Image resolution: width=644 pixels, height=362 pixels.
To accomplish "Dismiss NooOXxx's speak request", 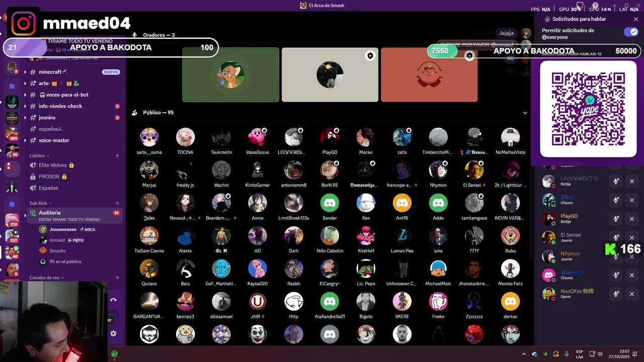I will [x=632, y=294].
